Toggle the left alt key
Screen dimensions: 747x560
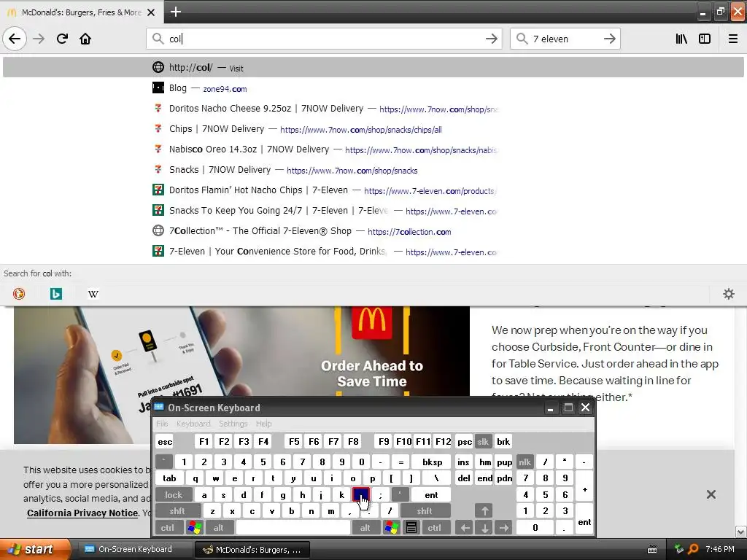[x=218, y=528]
